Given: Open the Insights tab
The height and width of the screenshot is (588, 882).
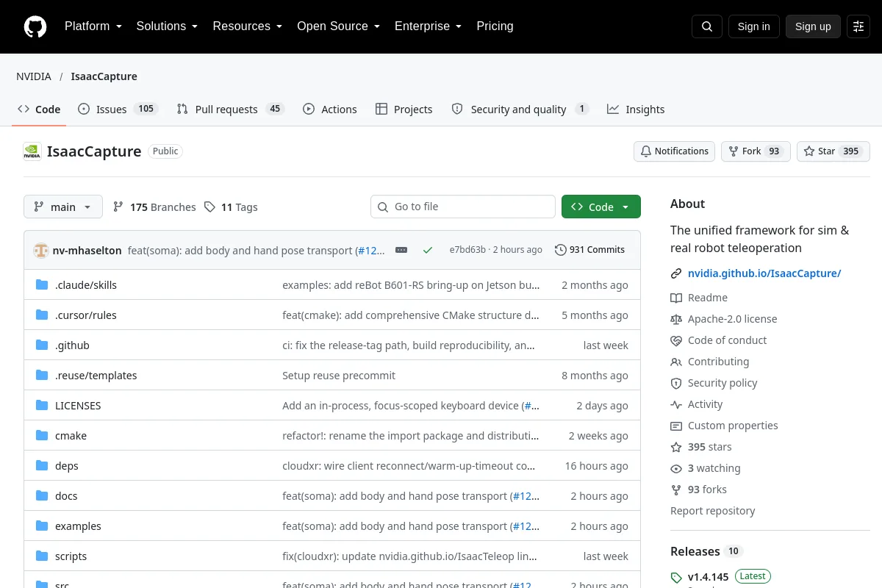Looking at the screenshot, I should (636, 110).
